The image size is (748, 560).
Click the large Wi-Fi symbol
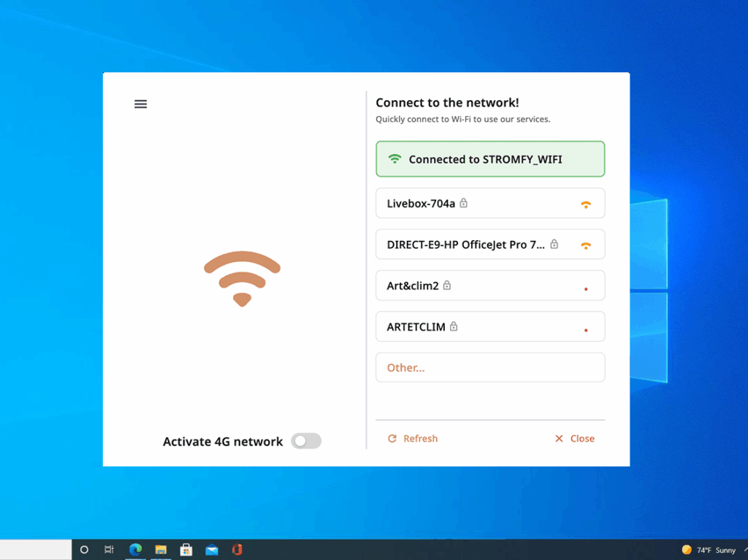(242, 278)
